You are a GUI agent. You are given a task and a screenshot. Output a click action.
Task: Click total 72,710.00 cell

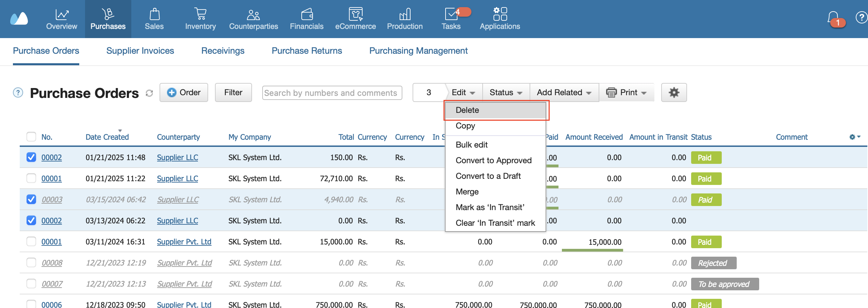pyautogui.click(x=336, y=178)
